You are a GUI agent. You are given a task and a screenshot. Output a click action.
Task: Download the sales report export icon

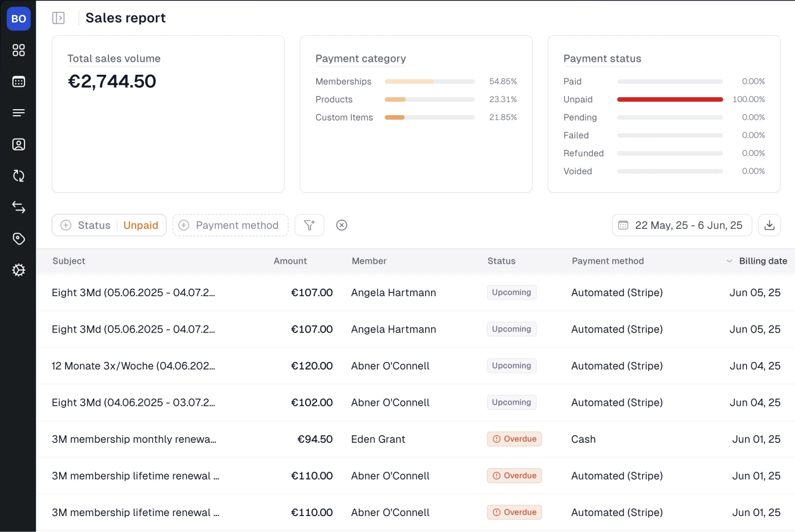click(770, 225)
